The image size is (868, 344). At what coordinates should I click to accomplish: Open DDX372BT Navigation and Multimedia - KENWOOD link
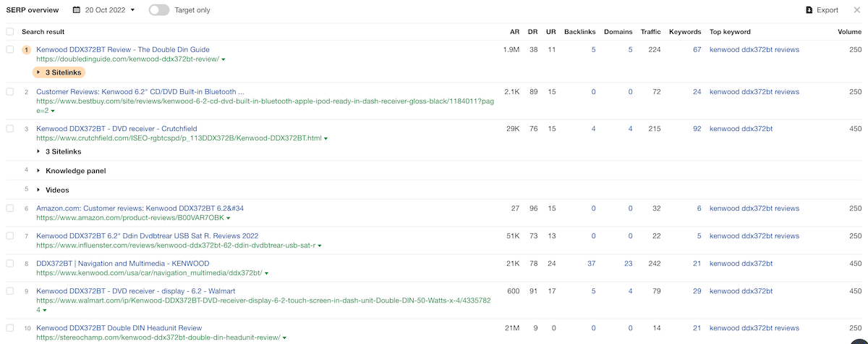[122, 264]
